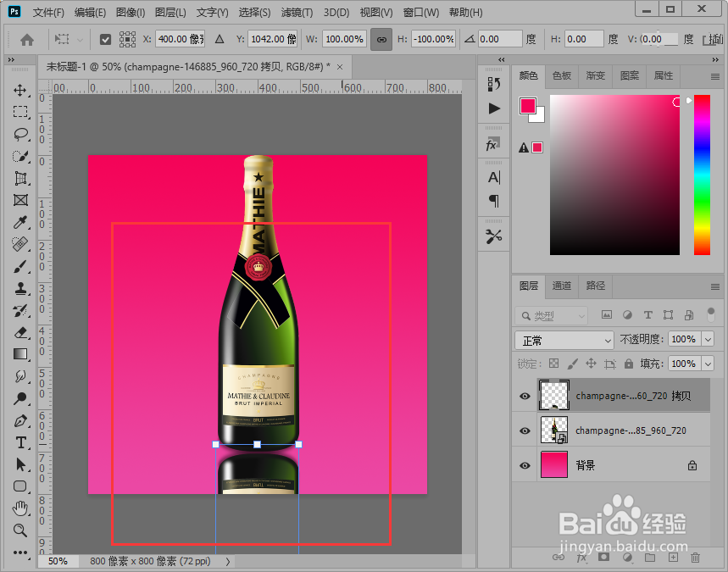Hide the 背景 layer
Screen dimensions: 728x572
[525, 466]
